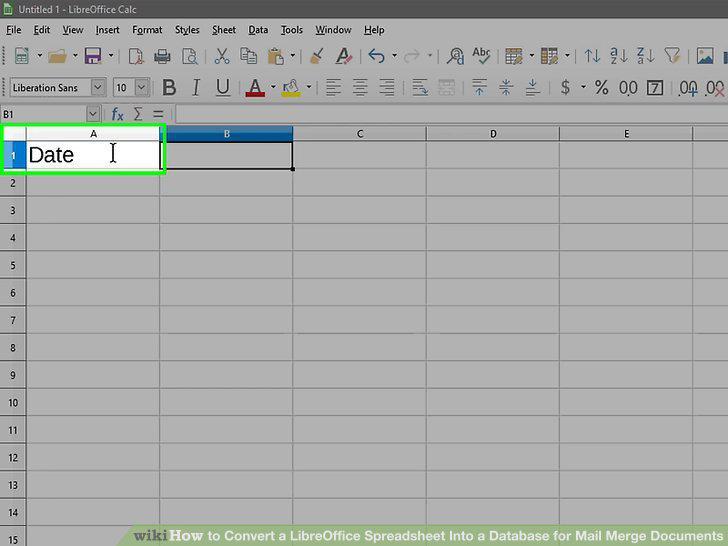The width and height of the screenshot is (728, 546).
Task: Click the equals Function icon
Action: tap(158, 114)
